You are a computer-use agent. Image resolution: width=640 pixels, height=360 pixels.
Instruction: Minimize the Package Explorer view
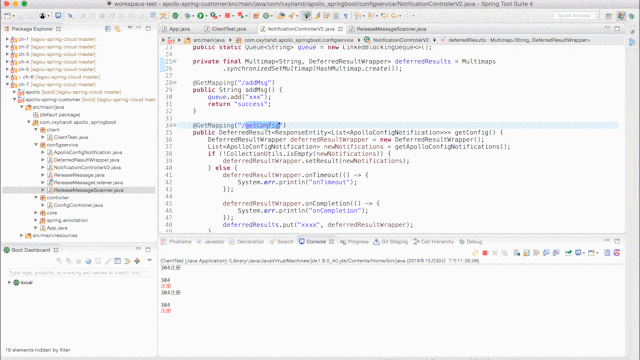click(139, 28)
